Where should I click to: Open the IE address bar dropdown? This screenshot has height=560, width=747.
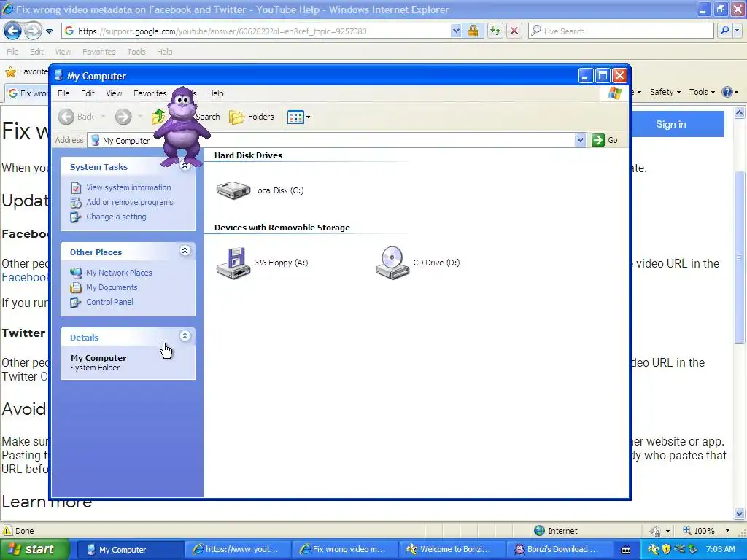(x=456, y=31)
